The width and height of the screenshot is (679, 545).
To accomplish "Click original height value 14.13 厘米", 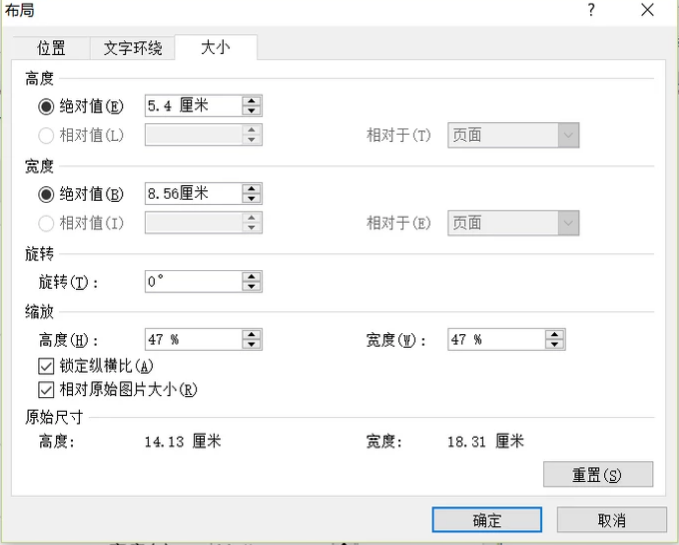I will pyautogui.click(x=183, y=442).
